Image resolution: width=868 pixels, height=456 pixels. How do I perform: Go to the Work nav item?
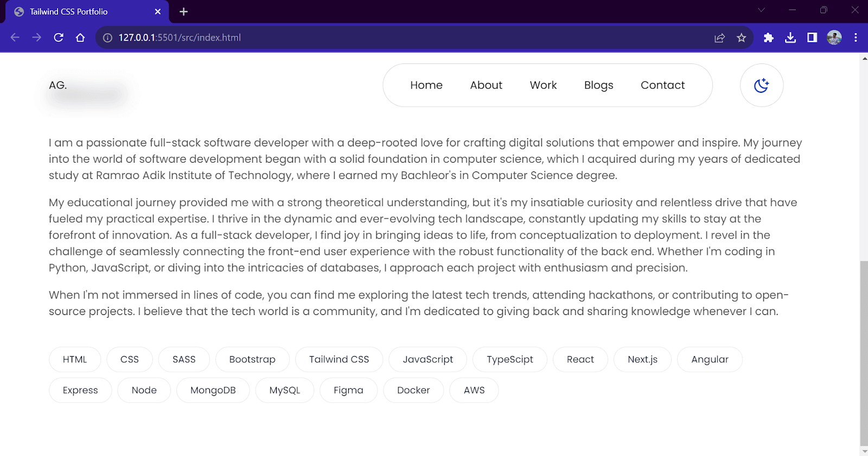click(543, 85)
